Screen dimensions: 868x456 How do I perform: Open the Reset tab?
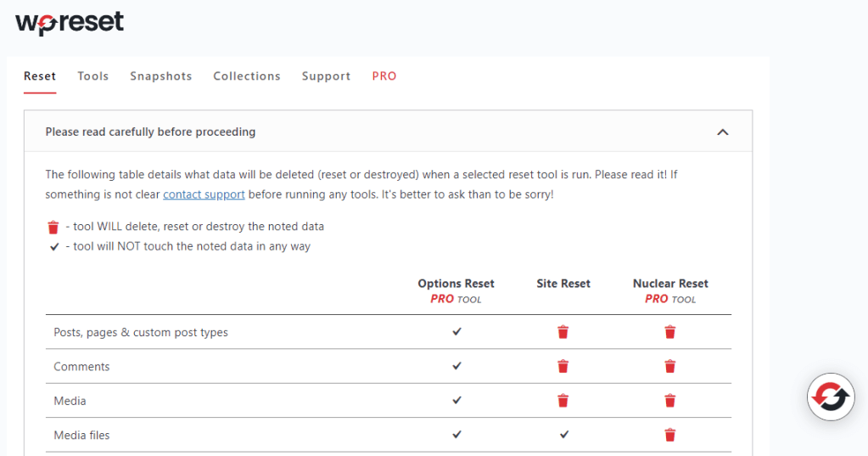coord(40,76)
